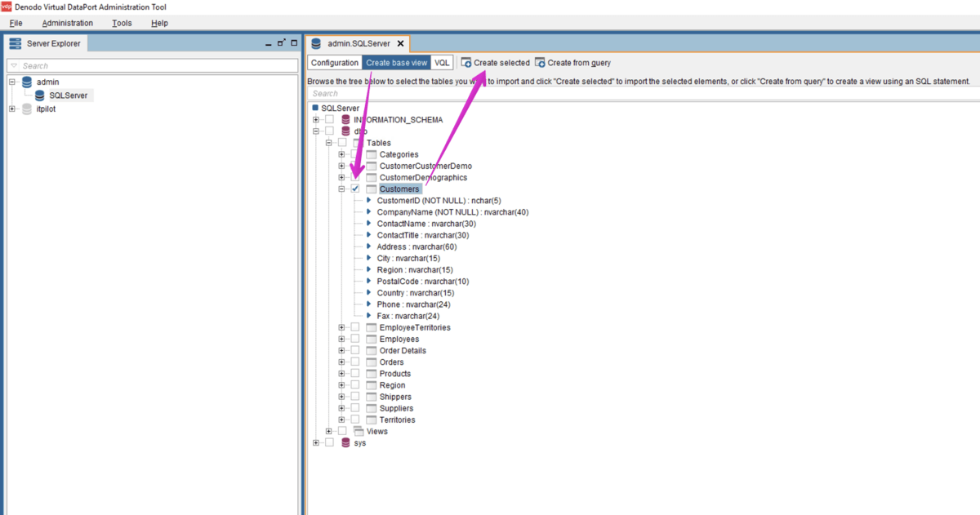Check the Employees table checkbox
This screenshot has width=980, height=515.
point(355,339)
